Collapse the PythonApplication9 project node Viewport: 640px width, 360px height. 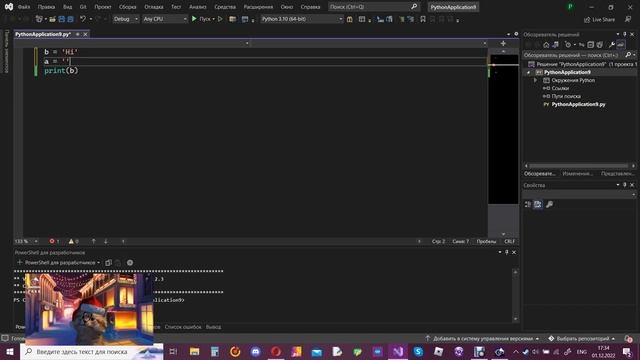(529, 72)
